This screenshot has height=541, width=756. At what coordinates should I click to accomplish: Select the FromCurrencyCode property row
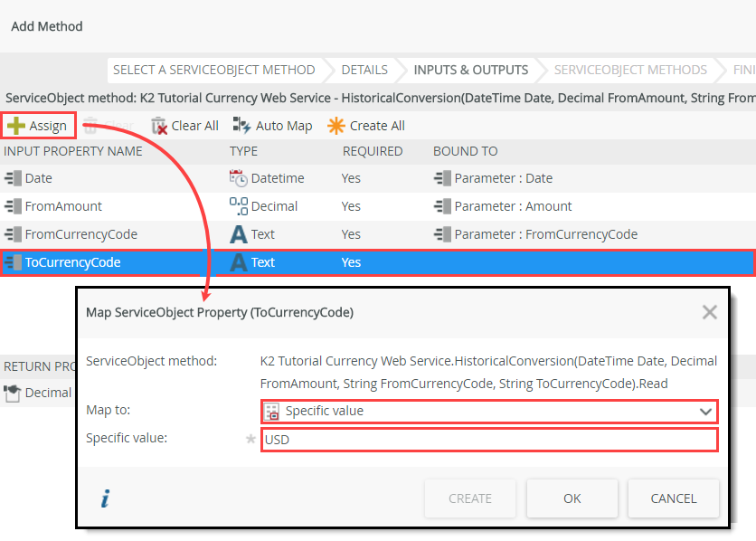[x=378, y=233]
